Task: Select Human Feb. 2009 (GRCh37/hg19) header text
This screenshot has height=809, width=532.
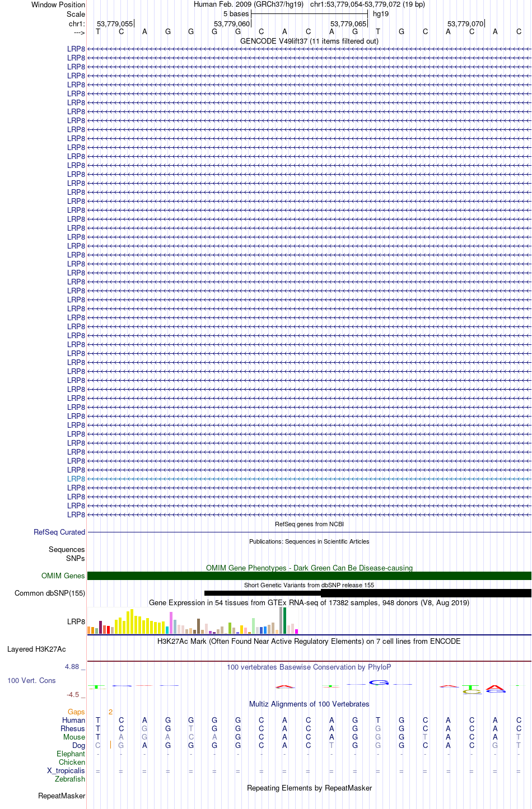Action: tap(249, 4)
